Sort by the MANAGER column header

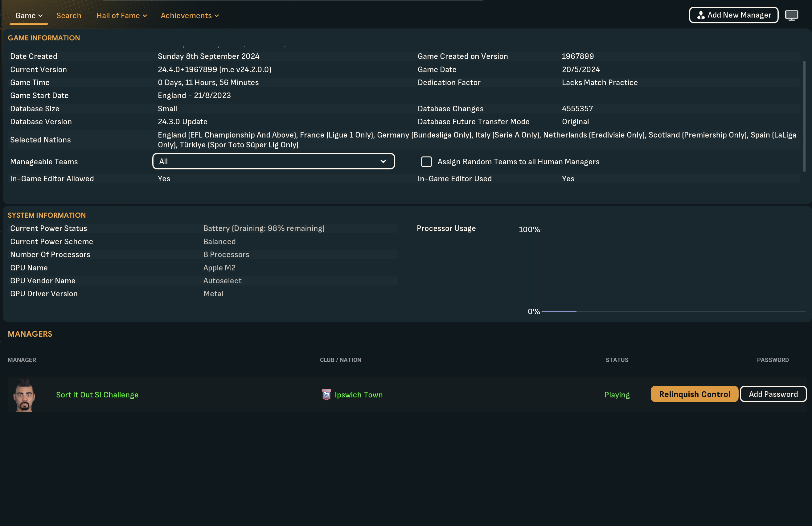pos(22,360)
